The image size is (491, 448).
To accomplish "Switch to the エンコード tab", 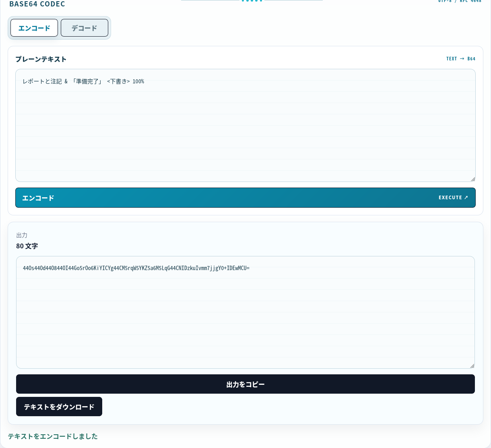I will coord(34,28).
